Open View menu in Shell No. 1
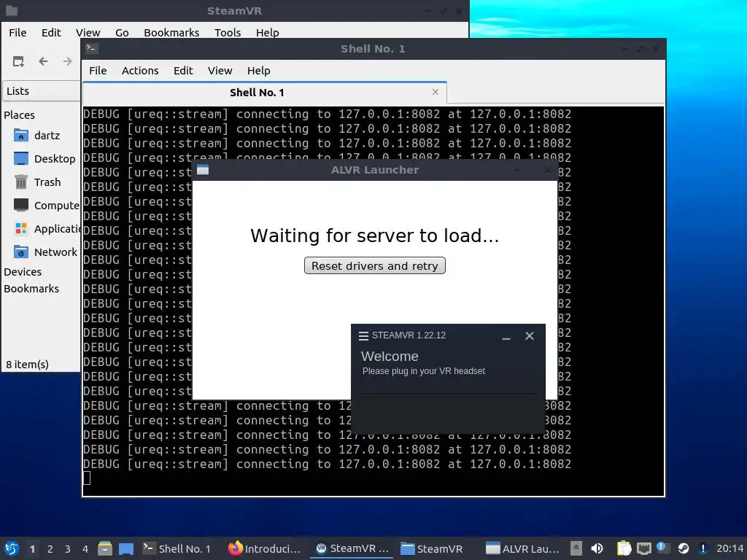 coord(220,71)
